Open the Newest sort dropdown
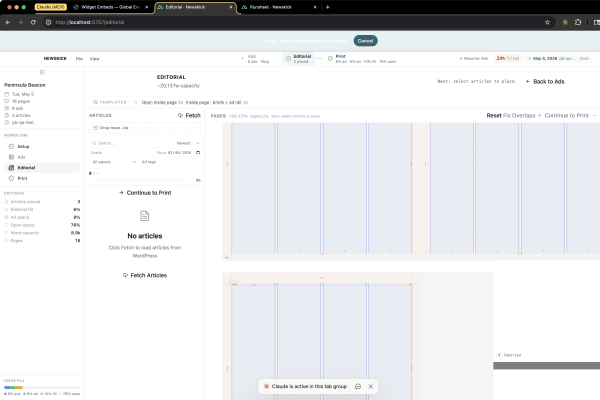 point(188,143)
